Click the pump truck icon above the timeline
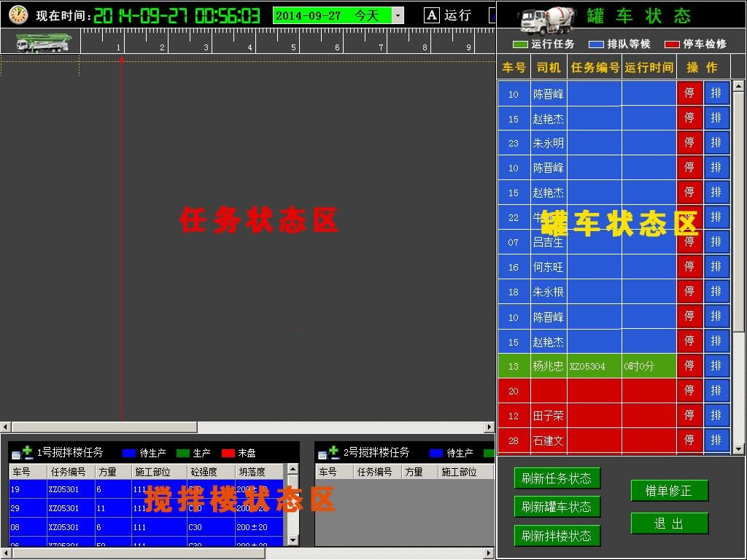The width and height of the screenshot is (747, 560). pyautogui.click(x=42, y=43)
